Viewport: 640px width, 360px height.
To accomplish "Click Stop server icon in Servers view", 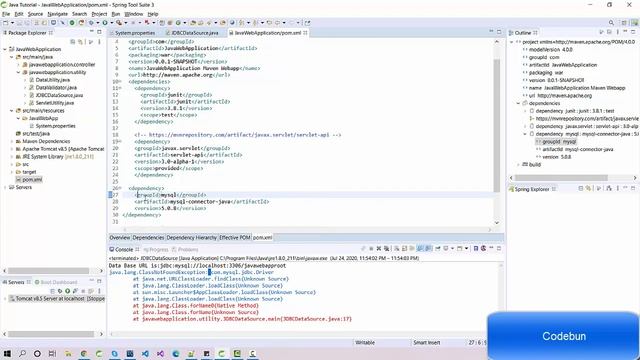I will click(x=84, y=291).
